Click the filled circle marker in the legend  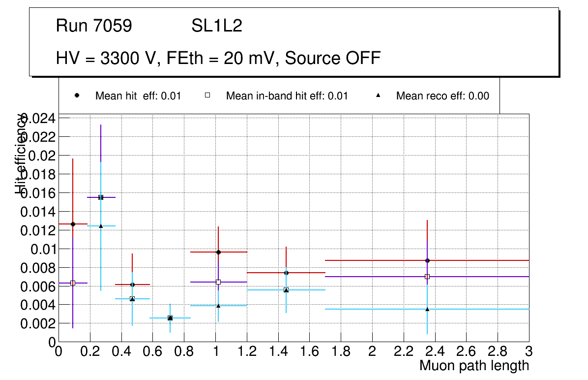(x=77, y=95)
